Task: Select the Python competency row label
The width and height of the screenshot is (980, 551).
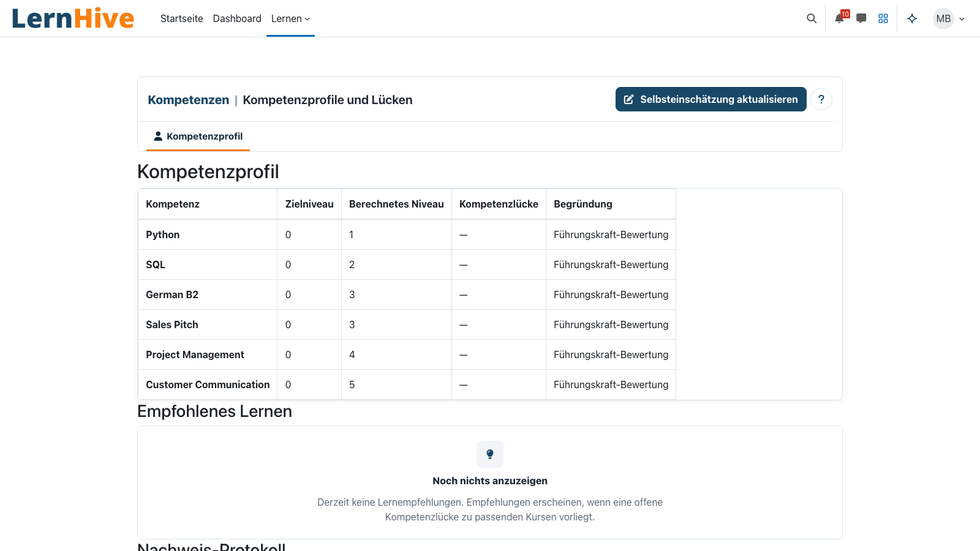Action: [x=163, y=234]
